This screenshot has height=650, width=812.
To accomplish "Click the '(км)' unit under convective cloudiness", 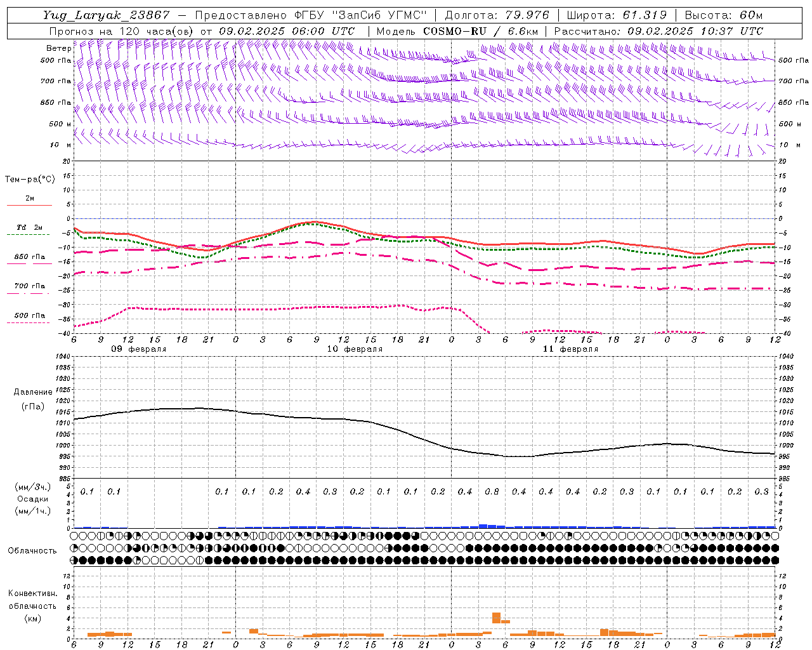I will 32,618.
